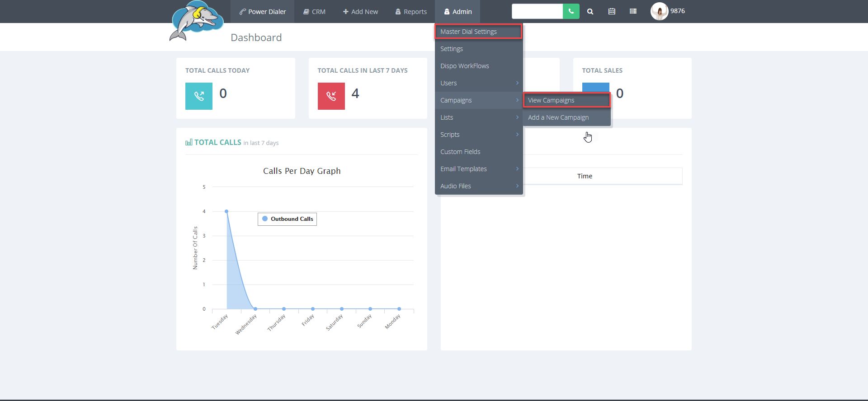
Task: Open the Reports menu
Action: [411, 12]
